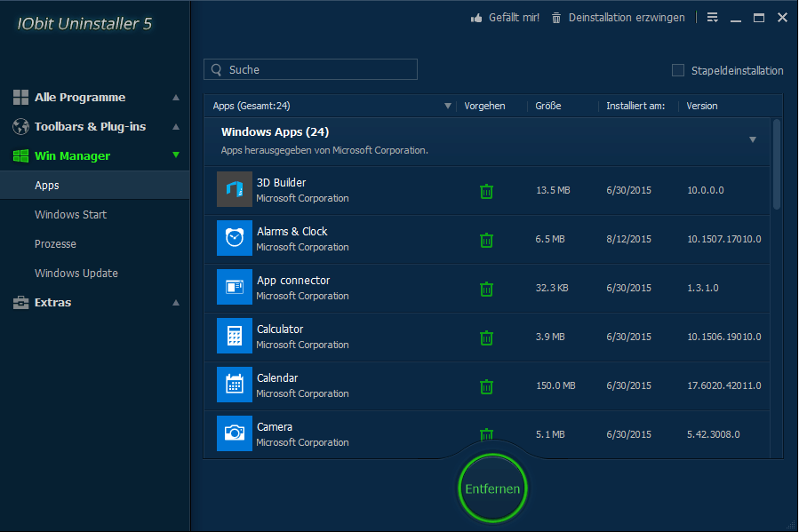Open the hamburger options menu
The height and width of the screenshot is (532, 799).
pos(713,18)
